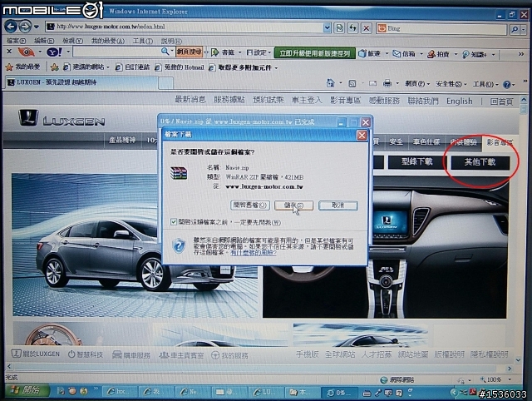
Task: Switch to the 0% download taskbar item
Action: 339,393
